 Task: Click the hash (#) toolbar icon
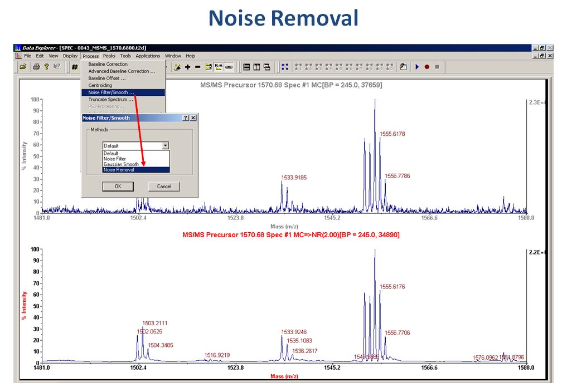(x=74, y=67)
